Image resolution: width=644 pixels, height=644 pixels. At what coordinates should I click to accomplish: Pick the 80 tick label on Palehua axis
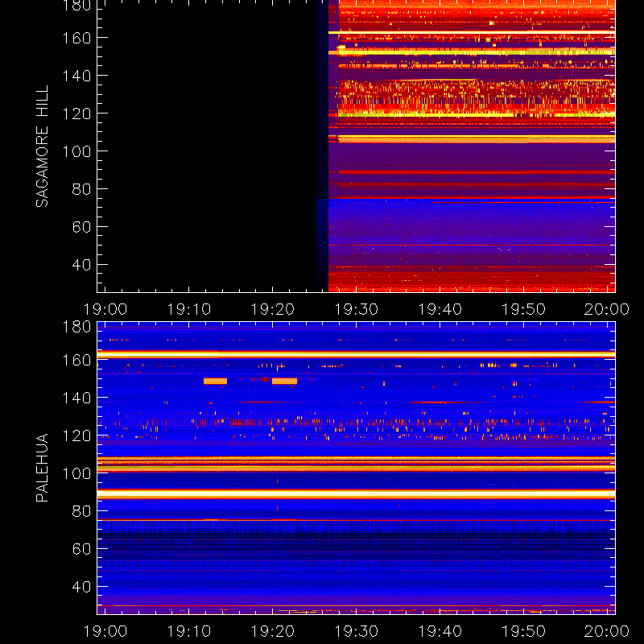[x=81, y=511]
